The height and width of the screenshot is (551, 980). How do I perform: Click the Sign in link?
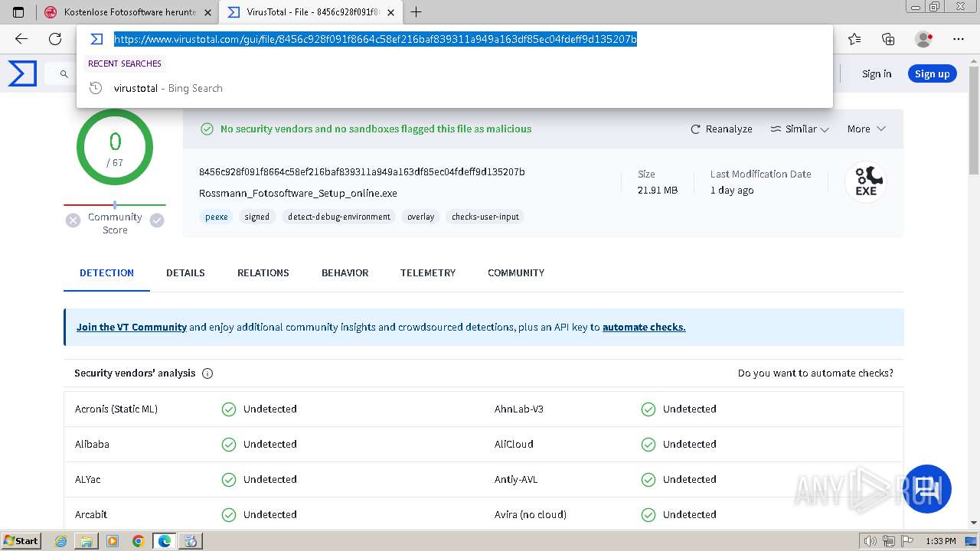[x=877, y=74]
